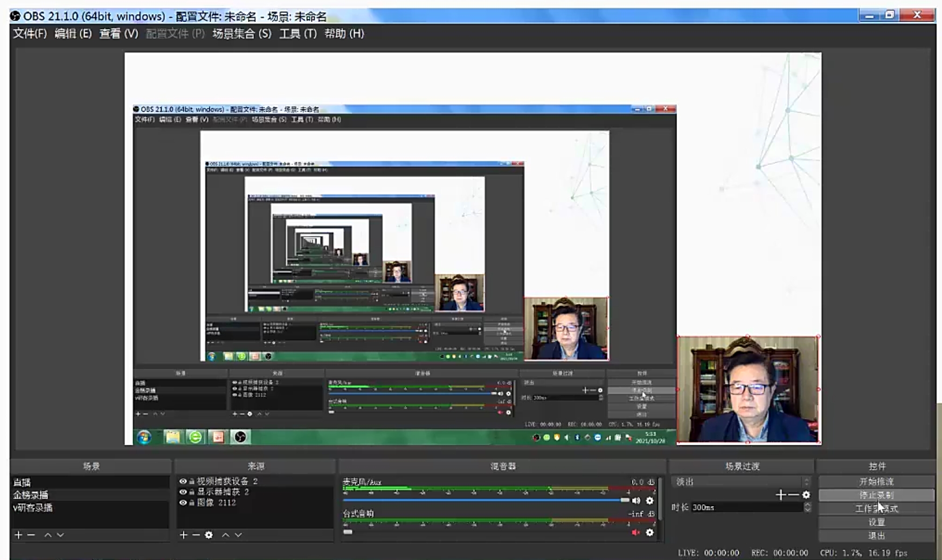Open the 文件(F) menu

30,33
